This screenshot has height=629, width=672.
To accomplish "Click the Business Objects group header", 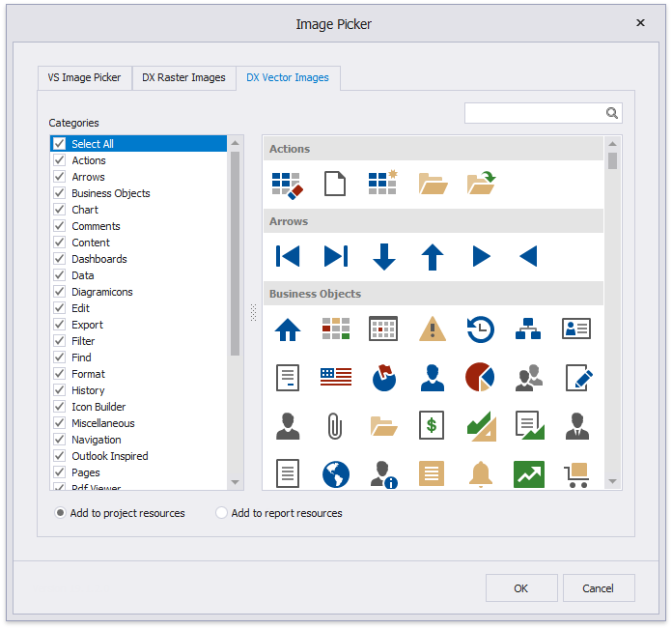I will click(x=434, y=294).
